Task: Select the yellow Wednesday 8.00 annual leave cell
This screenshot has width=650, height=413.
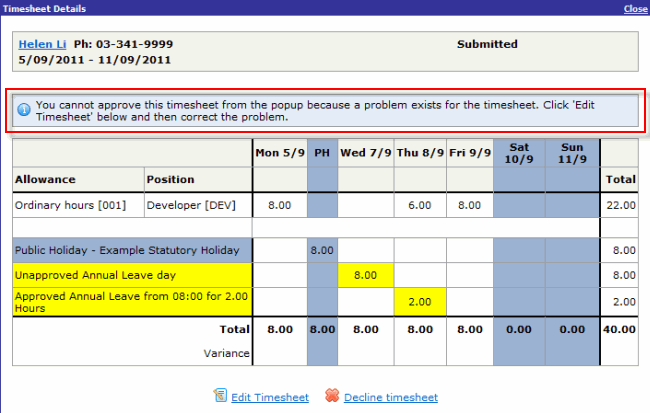Action: [x=366, y=274]
